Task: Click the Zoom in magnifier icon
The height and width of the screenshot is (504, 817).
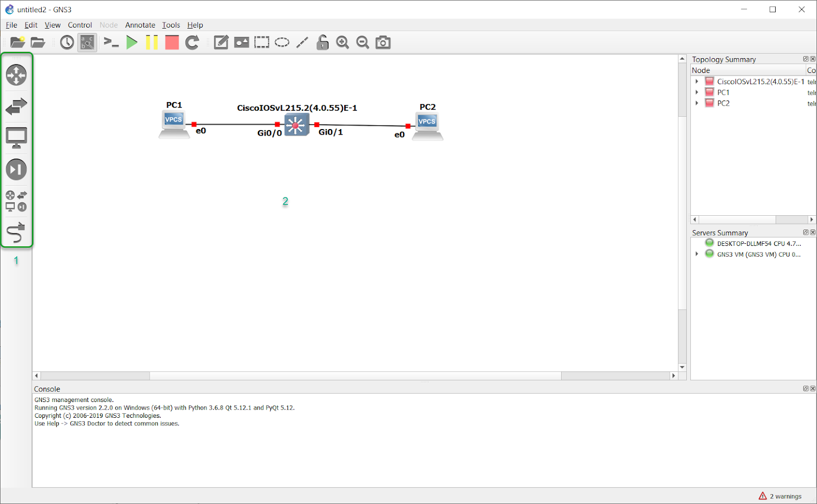Action: click(x=343, y=42)
